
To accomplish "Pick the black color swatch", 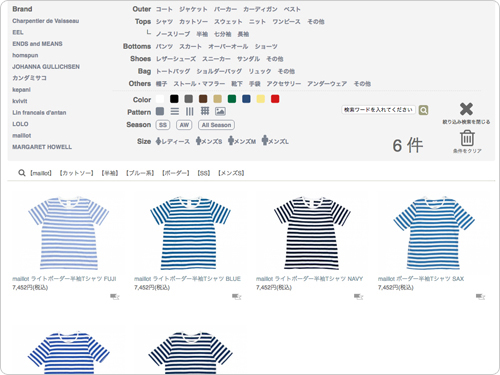I will [174, 99].
